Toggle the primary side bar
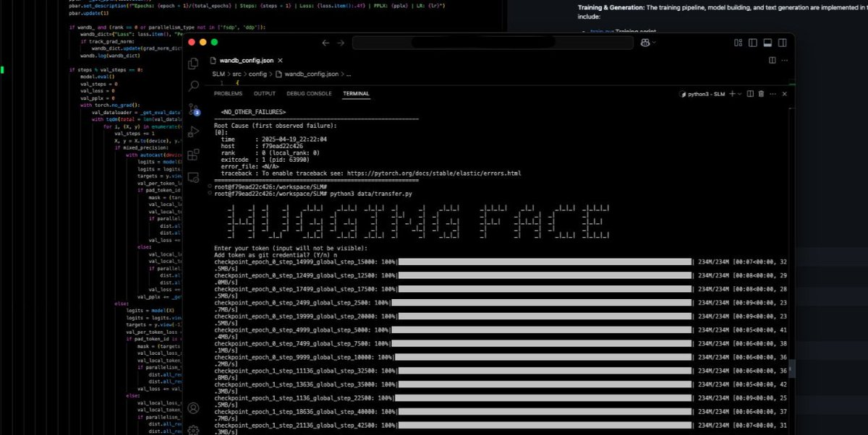 click(753, 43)
